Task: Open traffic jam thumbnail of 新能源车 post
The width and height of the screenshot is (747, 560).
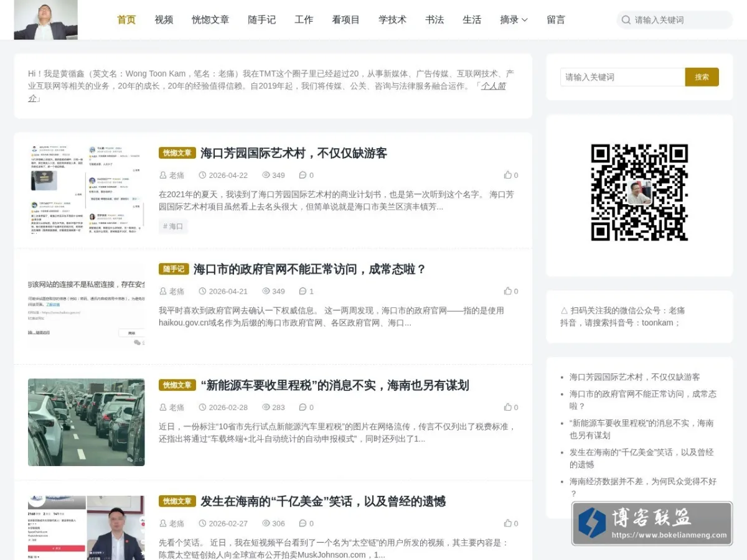Action: point(86,422)
